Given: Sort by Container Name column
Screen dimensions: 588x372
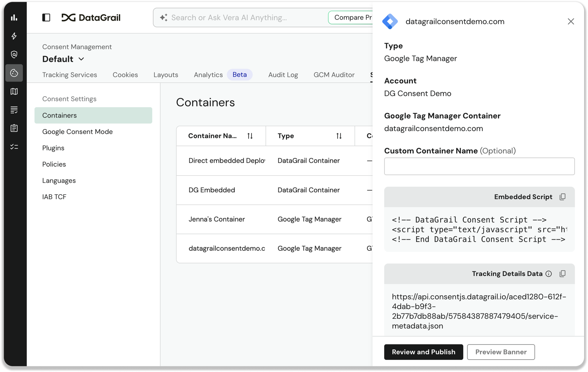Looking at the screenshot, I should pos(250,136).
